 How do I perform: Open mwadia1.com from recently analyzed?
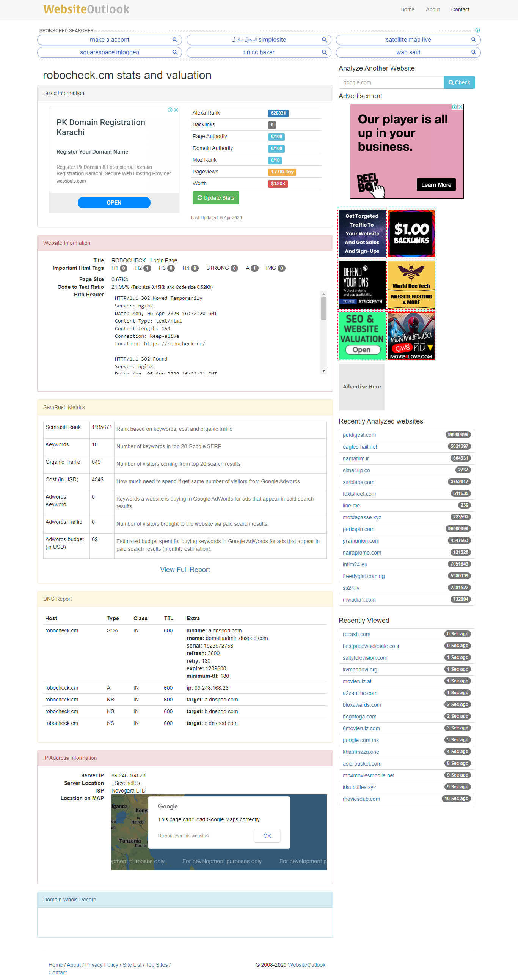[x=359, y=600]
